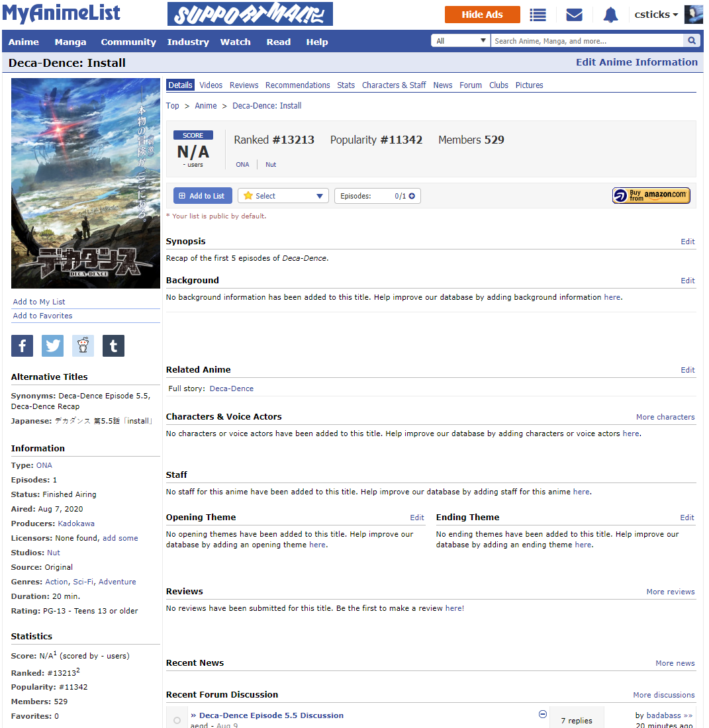Open csticks account dropdown
The height and width of the screenshot is (728, 709).
click(656, 15)
